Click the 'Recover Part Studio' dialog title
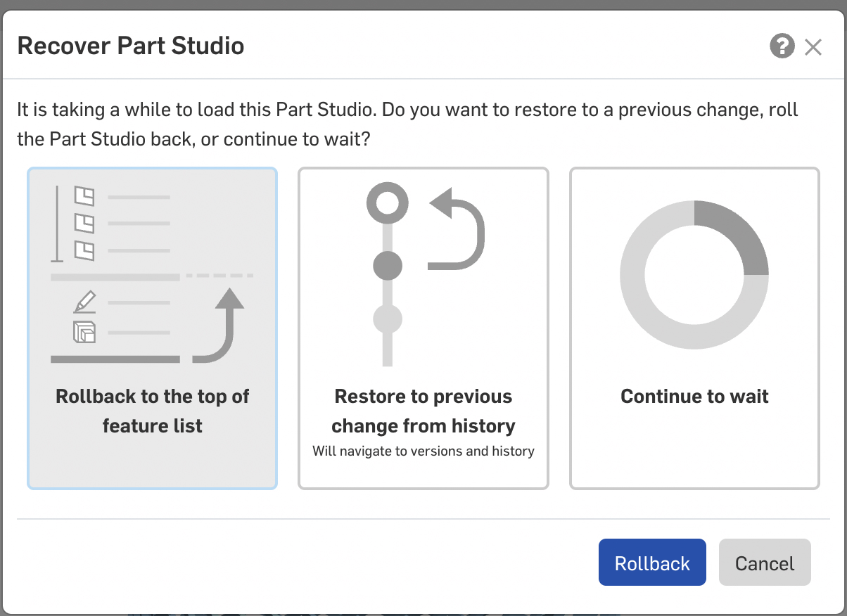The height and width of the screenshot is (616, 847). pyautogui.click(x=131, y=46)
